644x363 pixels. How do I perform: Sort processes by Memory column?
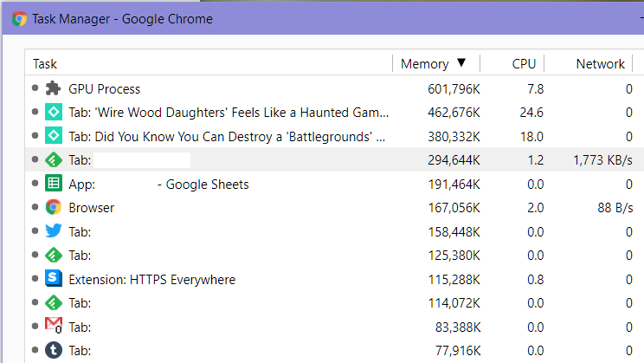click(424, 64)
